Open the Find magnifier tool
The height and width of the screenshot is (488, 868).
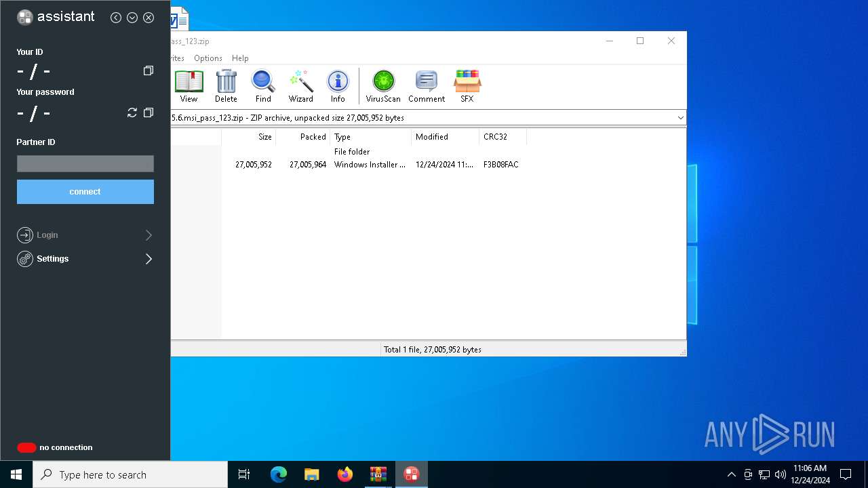263,86
